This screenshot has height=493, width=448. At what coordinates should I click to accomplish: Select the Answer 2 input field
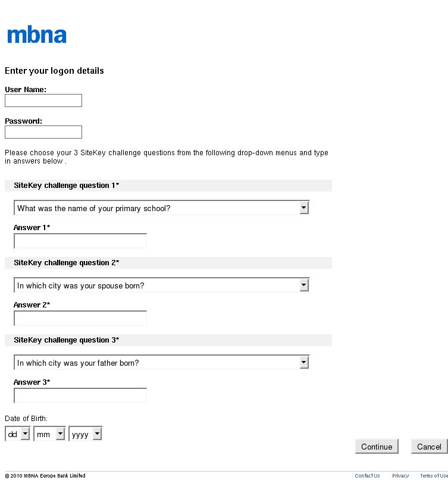point(80,318)
